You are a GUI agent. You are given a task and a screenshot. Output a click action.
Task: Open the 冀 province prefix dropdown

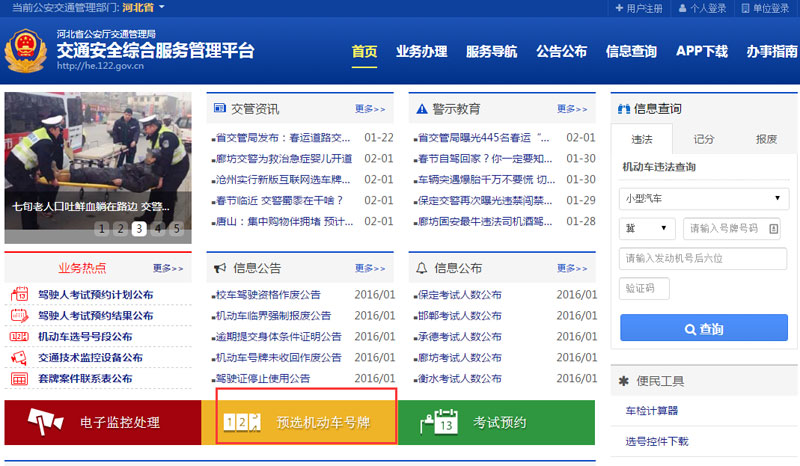pyautogui.click(x=647, y=228)
